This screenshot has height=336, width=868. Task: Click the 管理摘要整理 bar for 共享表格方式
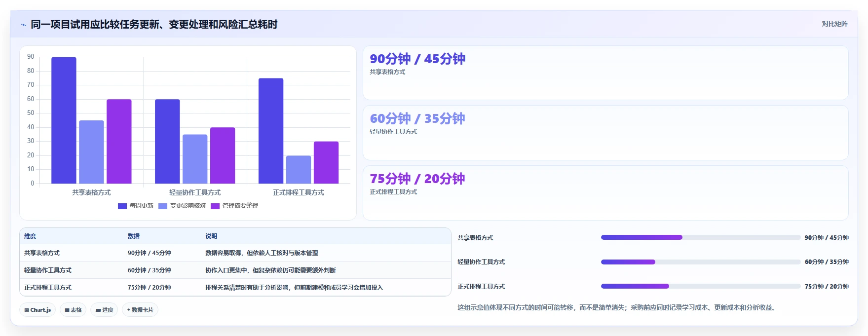(x=119, y=142)
